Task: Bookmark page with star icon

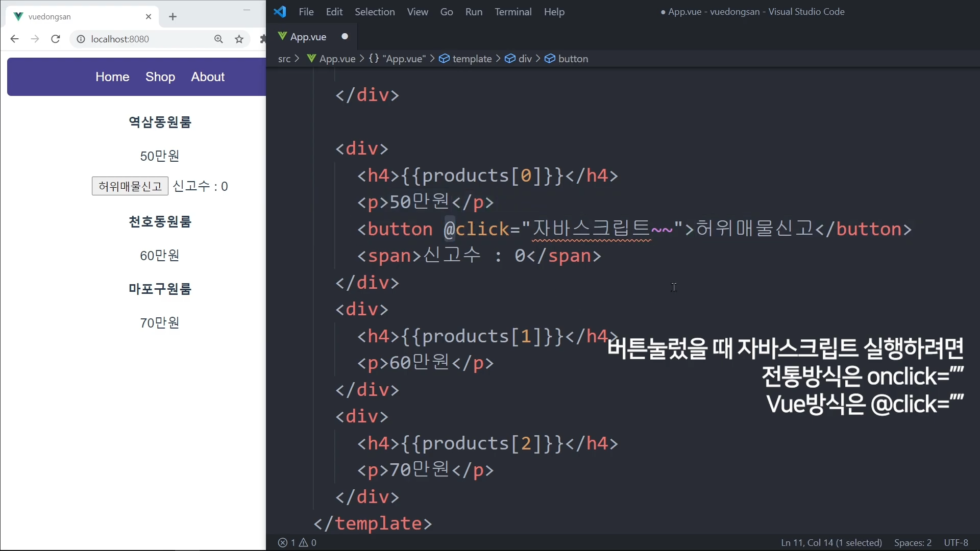Action: (x=239, y=39)
